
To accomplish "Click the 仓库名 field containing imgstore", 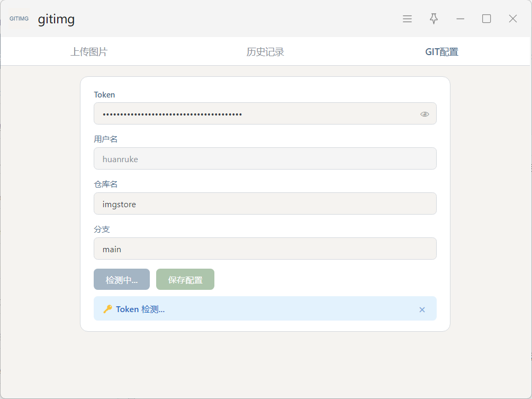I will point(265,204).
